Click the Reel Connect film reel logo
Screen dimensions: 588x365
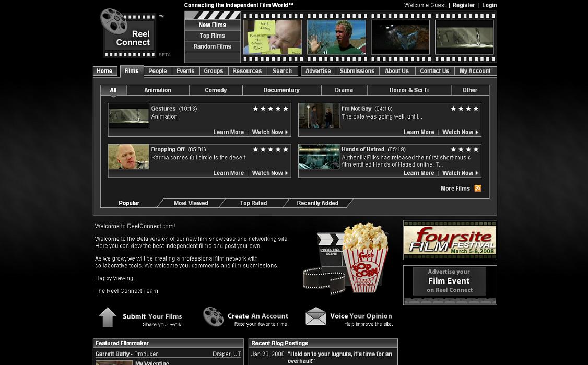(x=130, y=33)
